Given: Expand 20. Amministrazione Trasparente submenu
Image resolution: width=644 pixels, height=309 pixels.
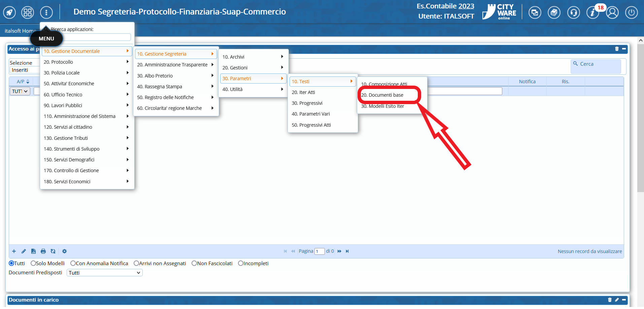Looking at the screenshot, I should 176,65.
